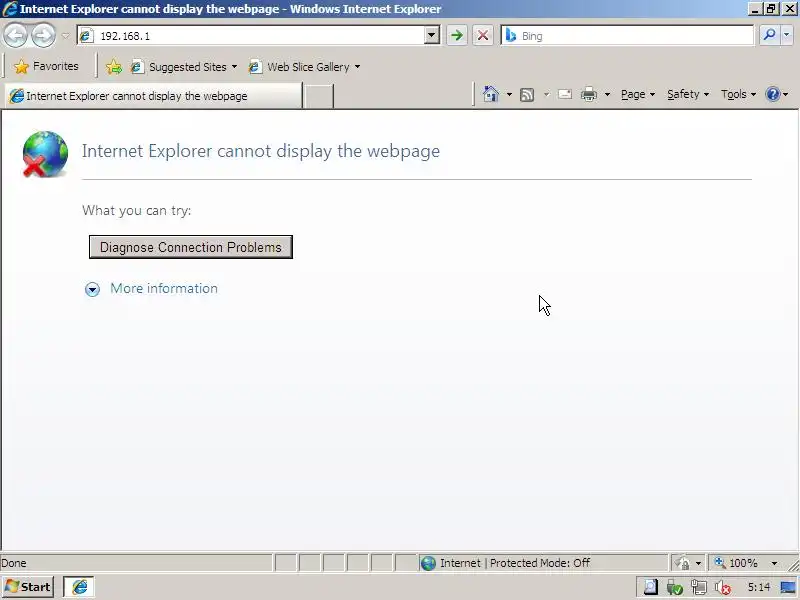The width and height of the screenshot is (800, 600).
Task: Open the Tools menu
Action: pyautogui.click(x=738, y=94)
